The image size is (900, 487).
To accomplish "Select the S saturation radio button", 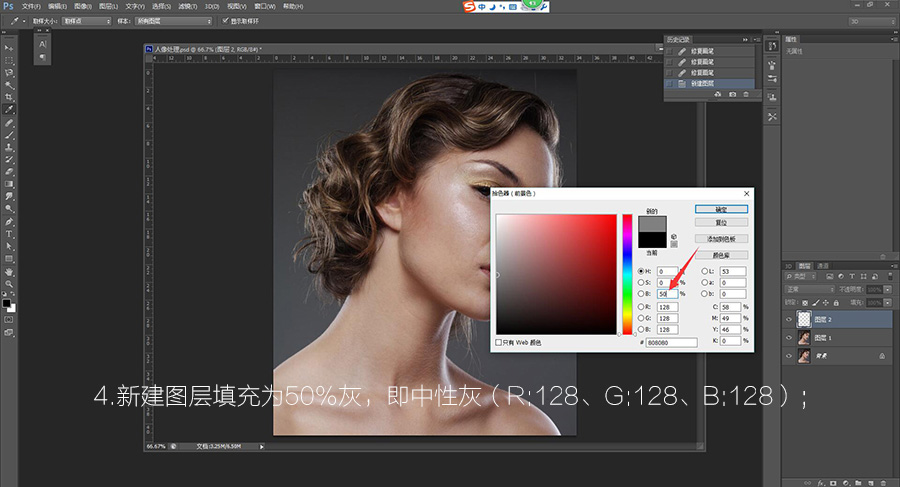I will [641, 283].
